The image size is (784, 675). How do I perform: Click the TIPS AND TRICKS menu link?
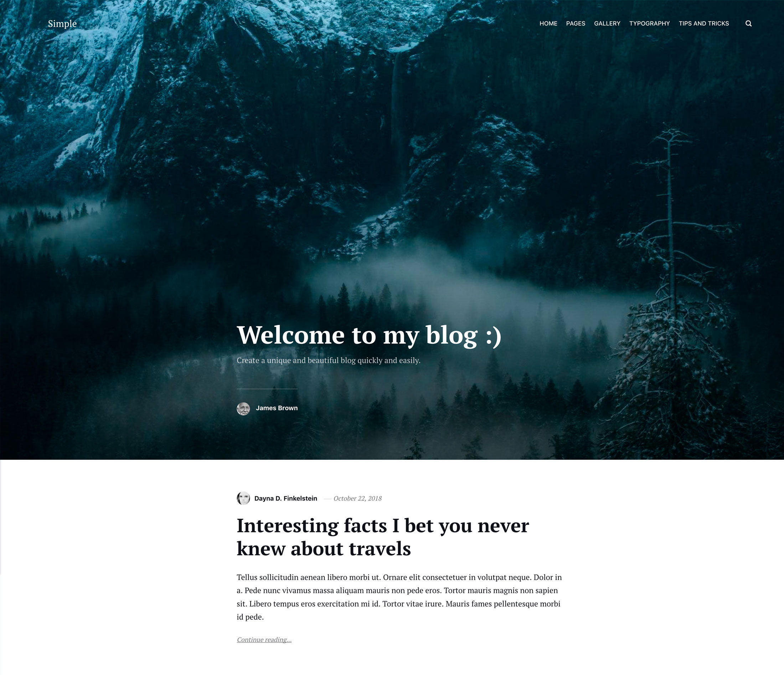click(x=703, y=23)
